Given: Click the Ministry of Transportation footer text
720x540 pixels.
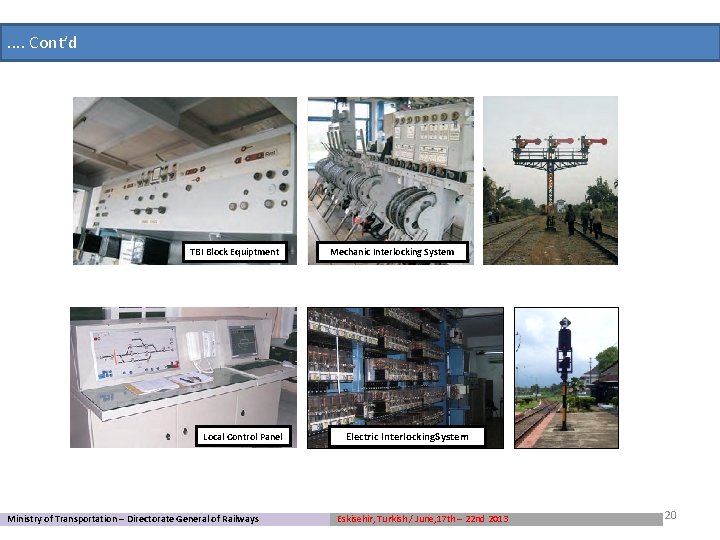Looking at the screenshot, I should 133,519.
